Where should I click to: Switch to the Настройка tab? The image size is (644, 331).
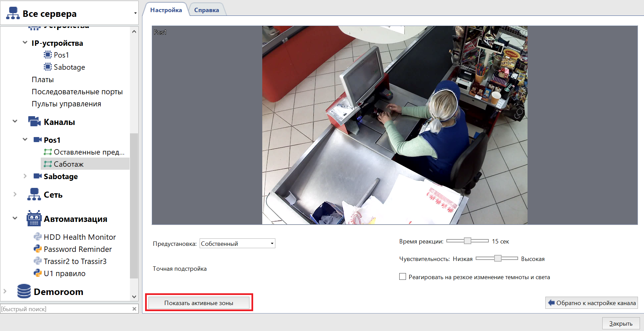point(166,10)
